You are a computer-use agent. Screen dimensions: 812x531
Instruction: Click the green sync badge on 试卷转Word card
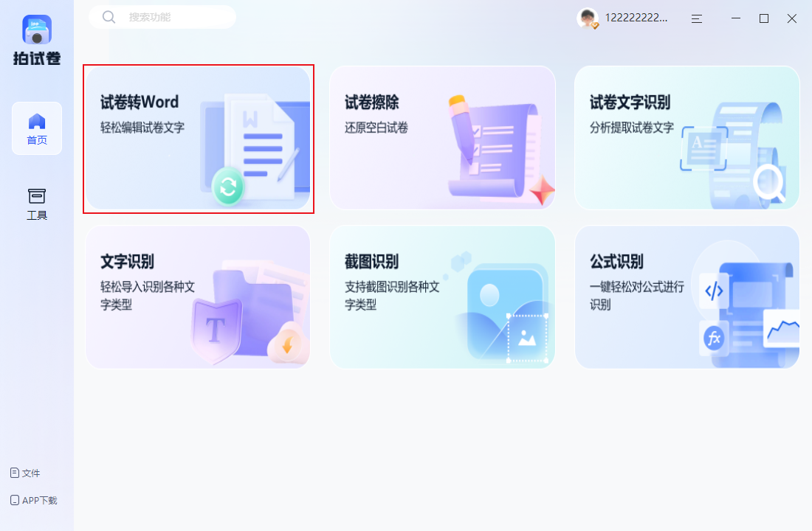click(228, 187)
